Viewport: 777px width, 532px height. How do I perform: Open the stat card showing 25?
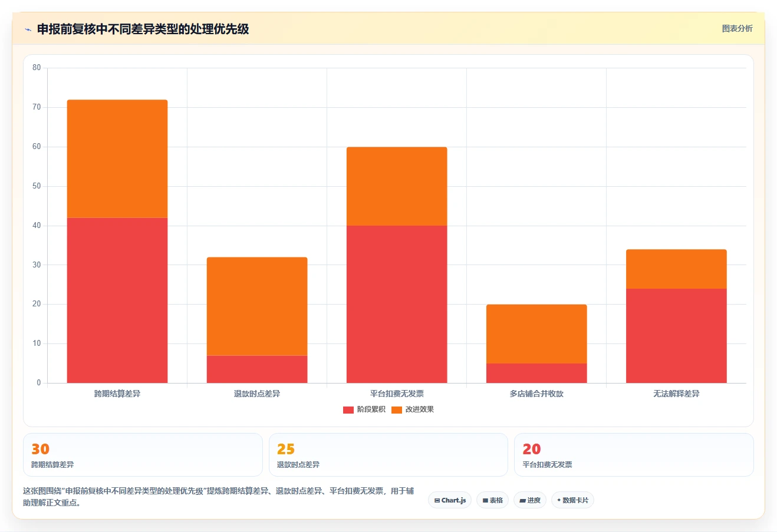point(388,455)
